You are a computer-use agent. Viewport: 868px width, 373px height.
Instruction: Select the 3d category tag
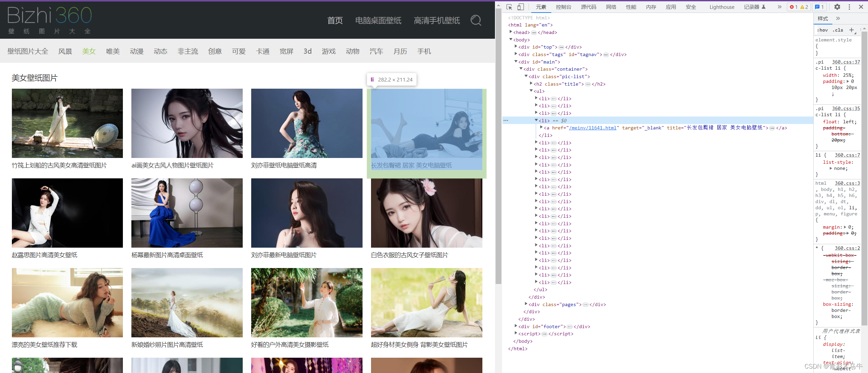(x=308, y=51)
